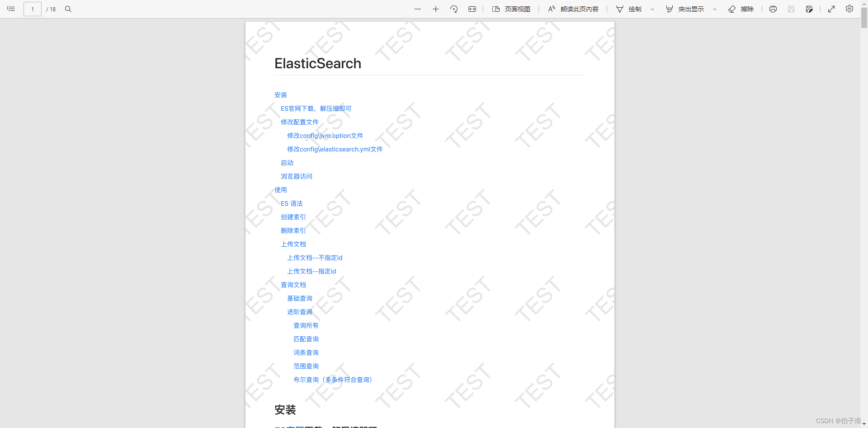Enter full screen mode
The height and width of the screenshot is (428, 868).
[831, 9]
